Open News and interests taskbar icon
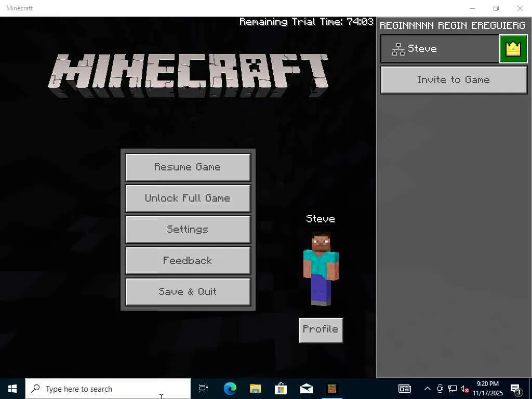 point(404,389)
